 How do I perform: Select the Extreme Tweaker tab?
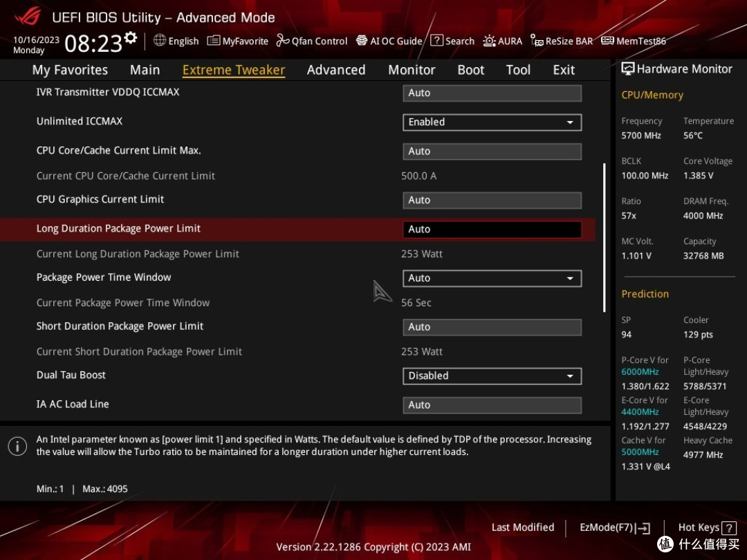point(234,70)
